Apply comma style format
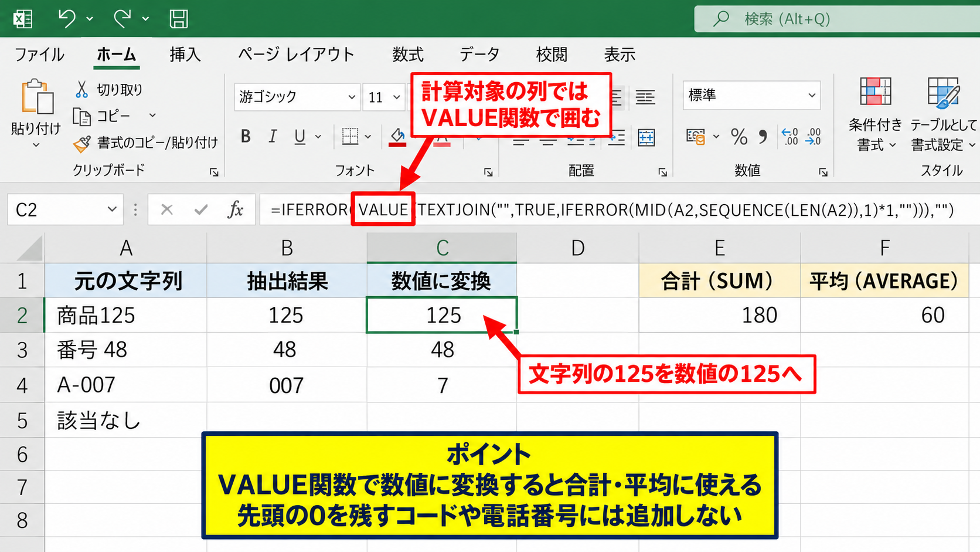The width and height of the screenshot is (980, 552). [x=763, y=137]
